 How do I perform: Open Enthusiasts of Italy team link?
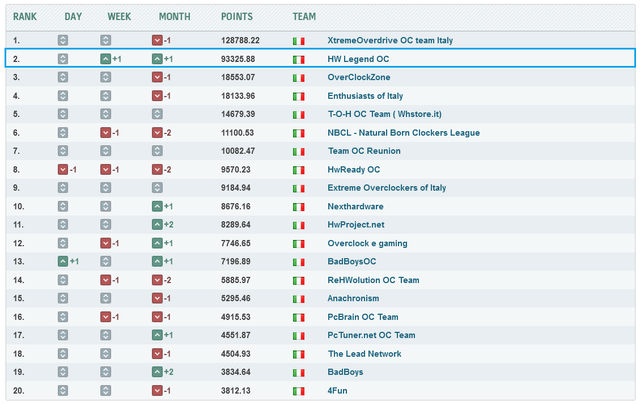(x=365, y=96)
